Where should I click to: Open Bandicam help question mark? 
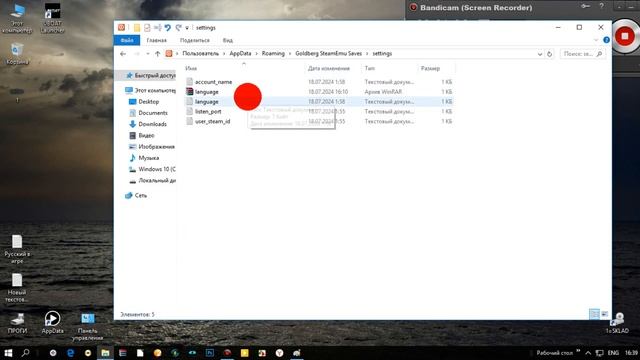601,6
